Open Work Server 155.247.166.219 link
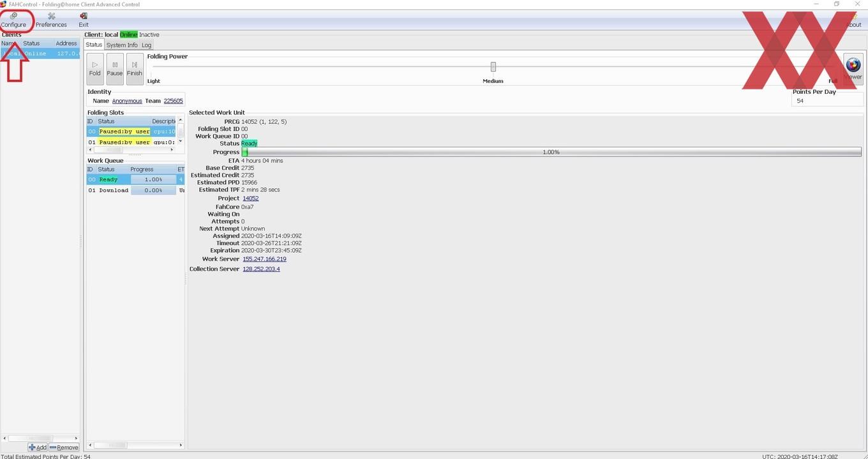This screenshot has width=868, height=459. (264, 259)
